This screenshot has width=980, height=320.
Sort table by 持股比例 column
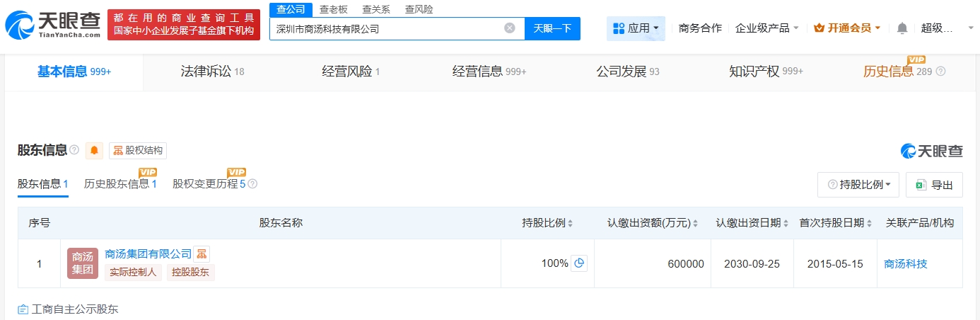click(570, 223)
